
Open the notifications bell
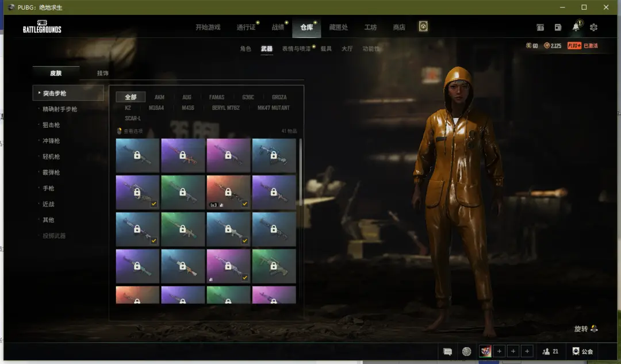[576, 28]
